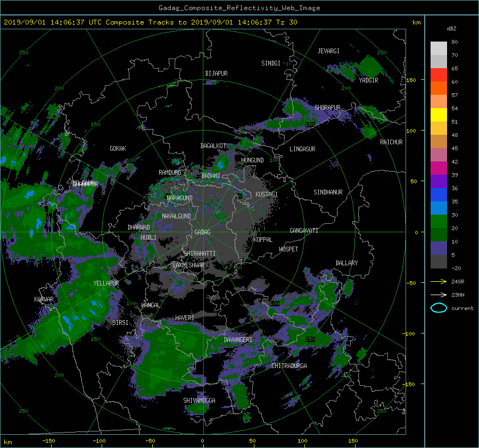Screen dimensions: 479x448
Task: Click the yellow km unit label at bottom left
Action: point(7,442)
